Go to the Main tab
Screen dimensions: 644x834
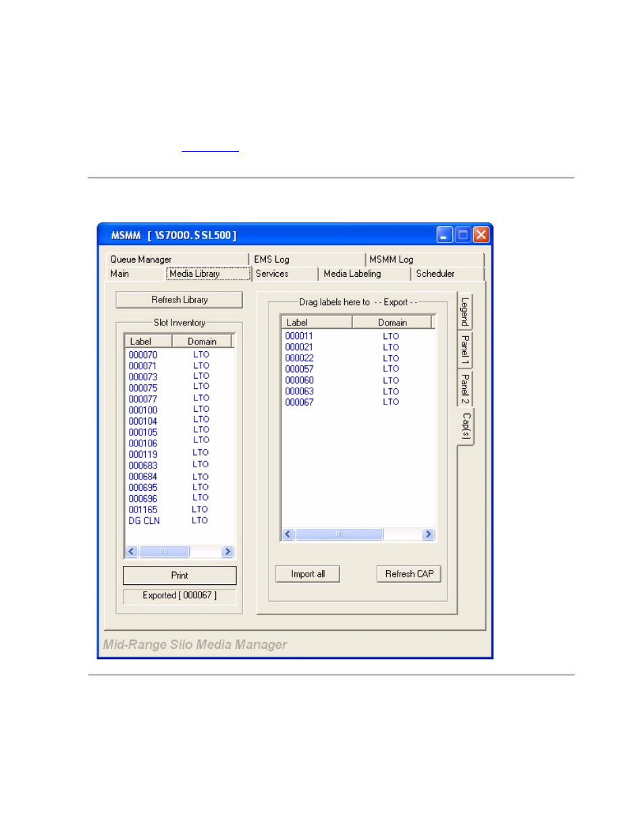click(136, 273)
